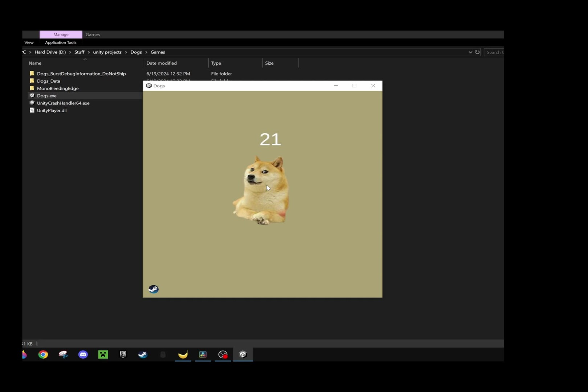Expand the address bar history dropdown
Image resolution: width=588 pixels, height=392 pixels.
pyautogui.click(x=470, y=52)
